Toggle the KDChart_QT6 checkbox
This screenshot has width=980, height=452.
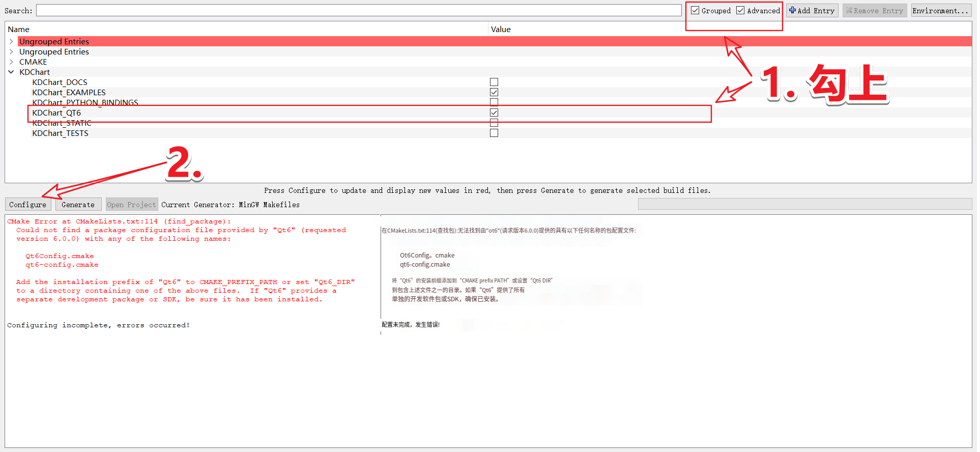pyautogui.click(x=494, y=112)
